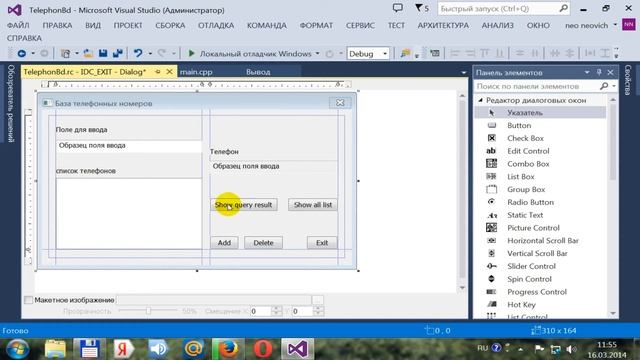This screenshot has height=360, width=640.
Task: Switch to the main.cpp tab
Action: (x=196, y=72)
